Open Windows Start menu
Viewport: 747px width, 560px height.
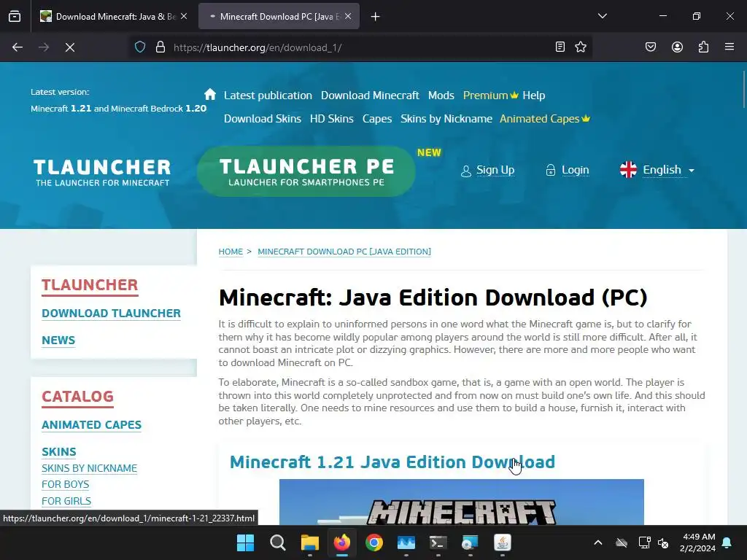(x=245, y=542)
